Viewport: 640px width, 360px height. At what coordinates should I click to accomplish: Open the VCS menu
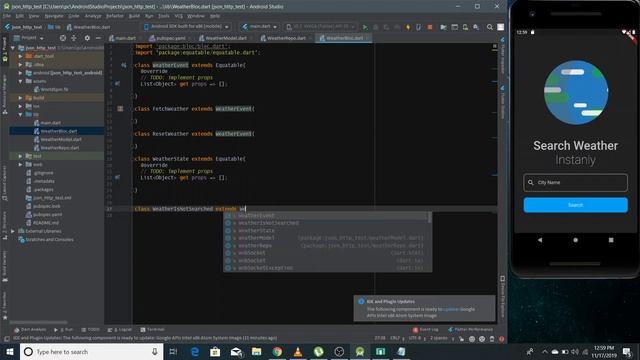[x=179, y=16]
